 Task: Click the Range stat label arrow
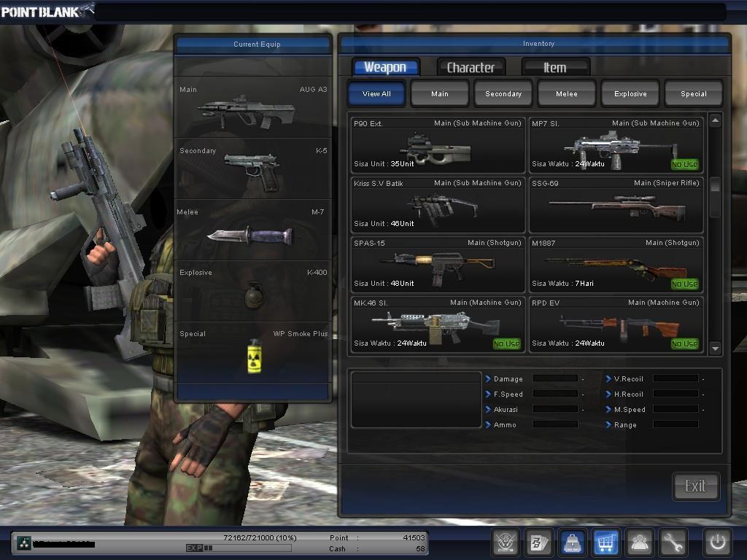(608, 425)
